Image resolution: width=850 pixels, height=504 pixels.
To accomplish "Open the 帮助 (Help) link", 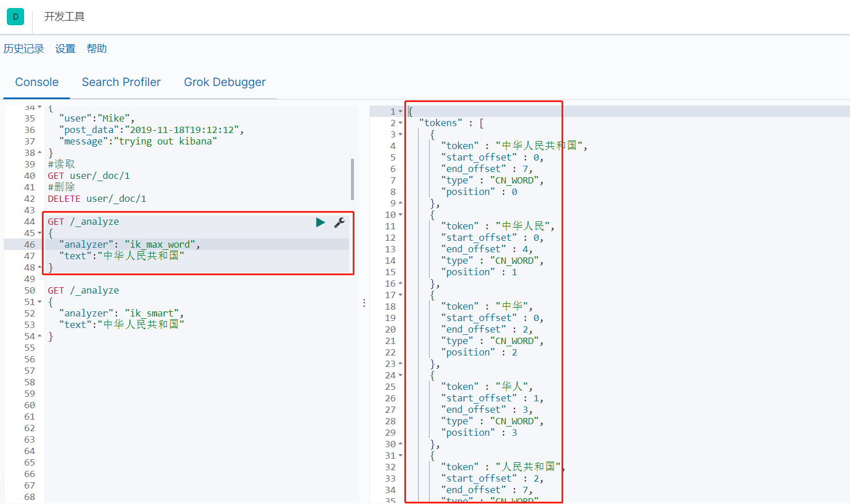I will [96, 48].
